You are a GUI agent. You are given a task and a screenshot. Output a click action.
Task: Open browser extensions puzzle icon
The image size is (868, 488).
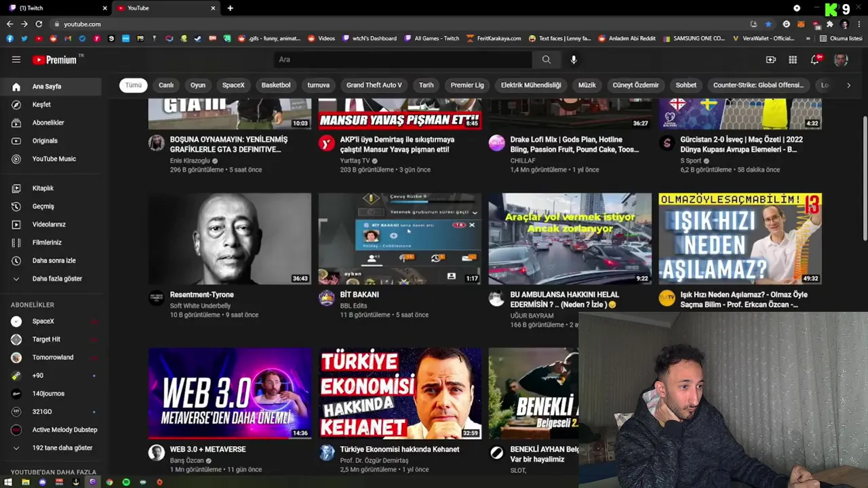[x=829, y=24]
